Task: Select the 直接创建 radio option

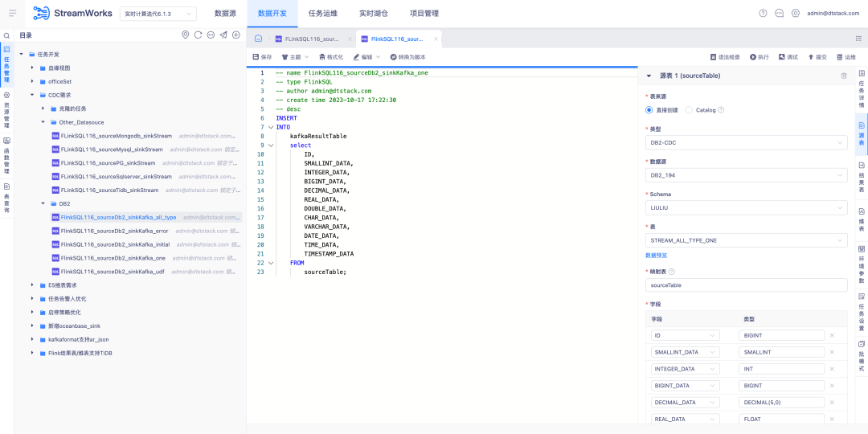Action: 649,110
